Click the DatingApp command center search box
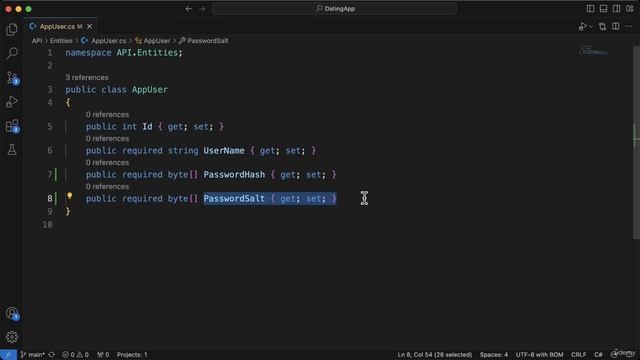The height and width of the screenshot is (360, 640). 335,9
